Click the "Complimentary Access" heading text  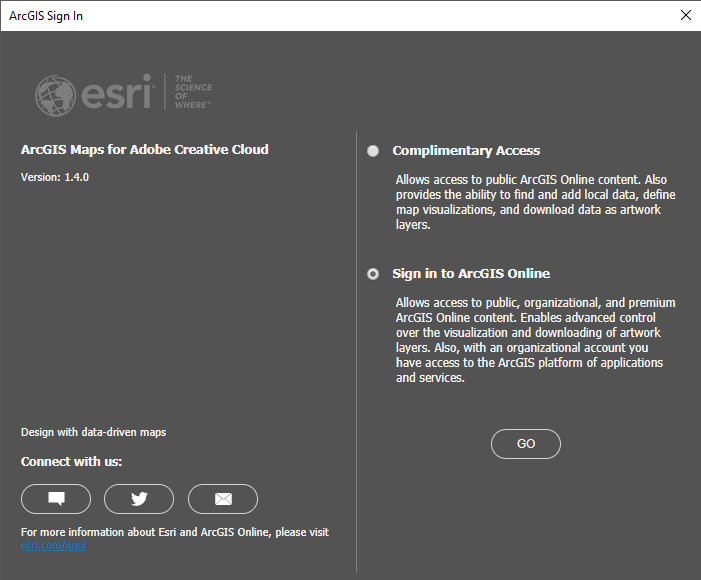coord(466,151)
